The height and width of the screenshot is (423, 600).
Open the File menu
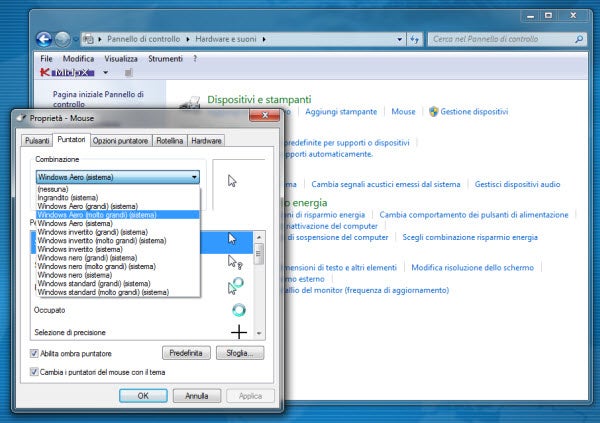coord(46,59)
